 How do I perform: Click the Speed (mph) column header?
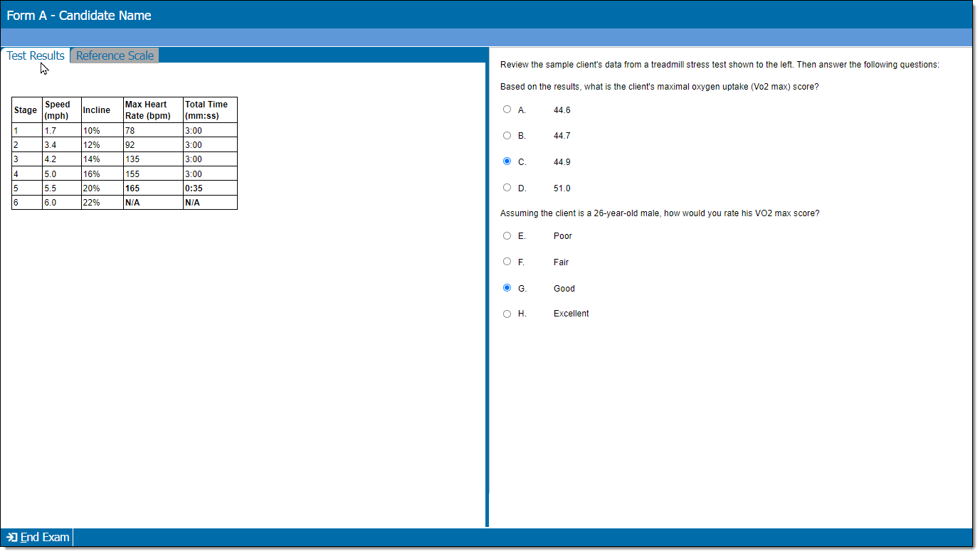[62, 110]
